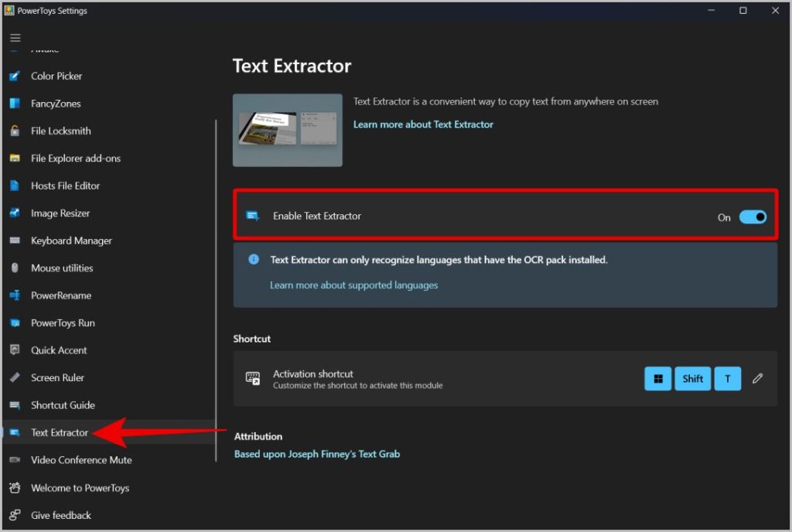Open the hamburger navigation menu
Viewport: 792px width, 532px height.
(x=15, y=38)
